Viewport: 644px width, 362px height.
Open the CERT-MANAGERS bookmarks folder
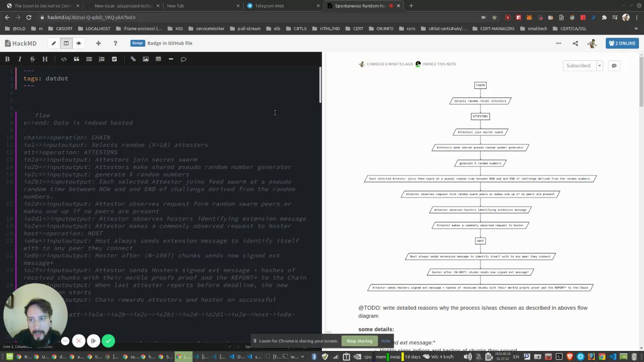tap(494, 29)
